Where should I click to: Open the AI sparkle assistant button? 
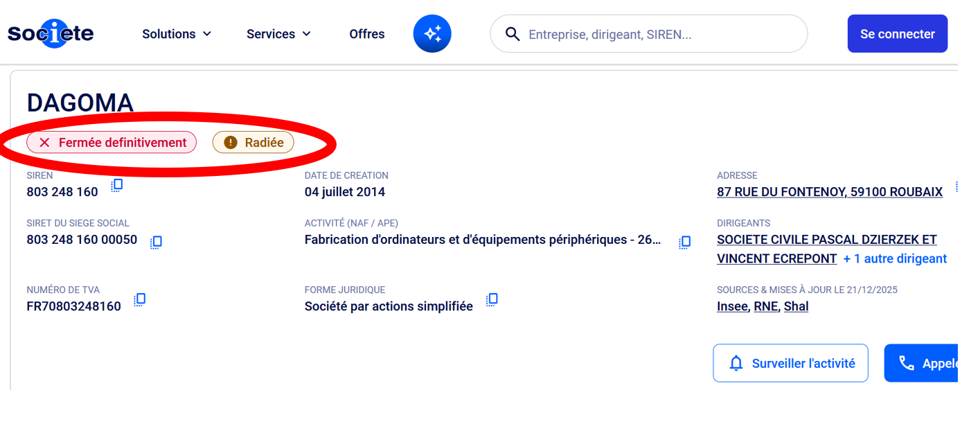point(432,33)
